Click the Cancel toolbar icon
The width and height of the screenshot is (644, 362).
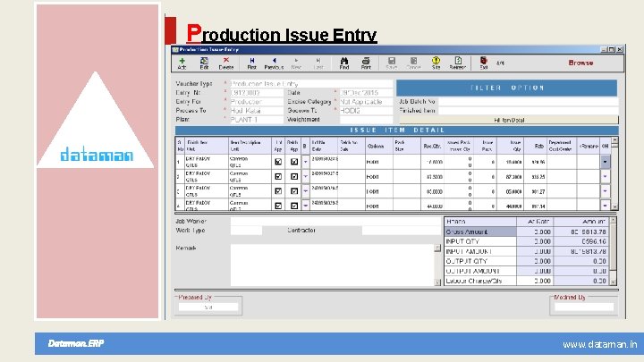pyautogui.click(x=413, y=63)
